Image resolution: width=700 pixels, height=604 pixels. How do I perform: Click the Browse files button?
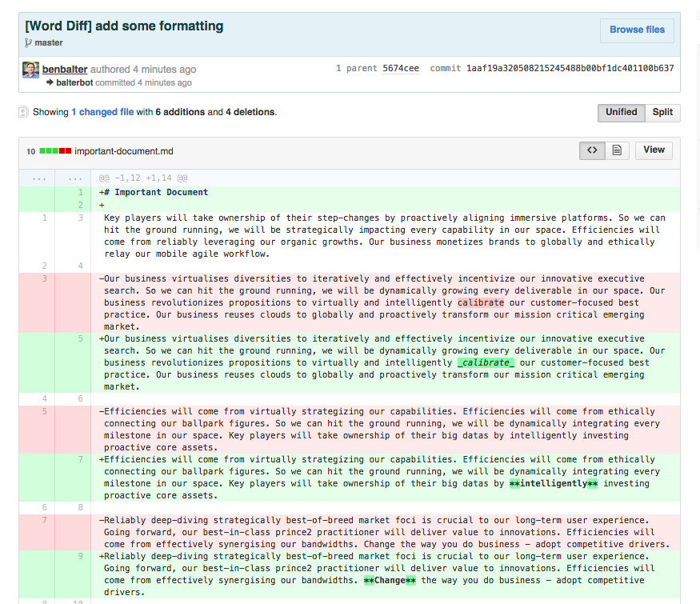point(637,30)
